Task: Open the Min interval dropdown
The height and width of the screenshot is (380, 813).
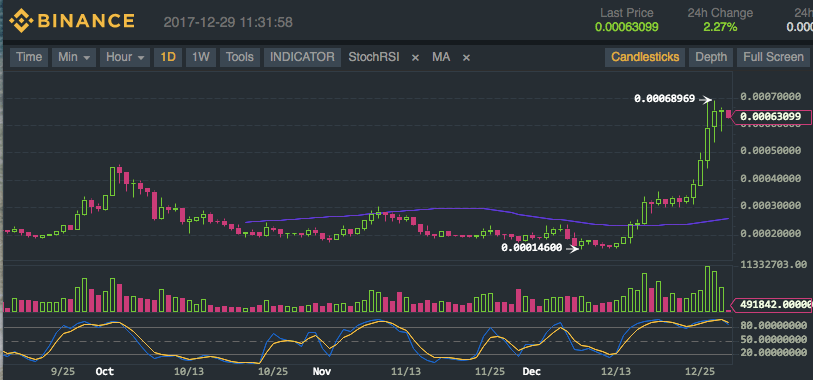Action: click(74, 57)
